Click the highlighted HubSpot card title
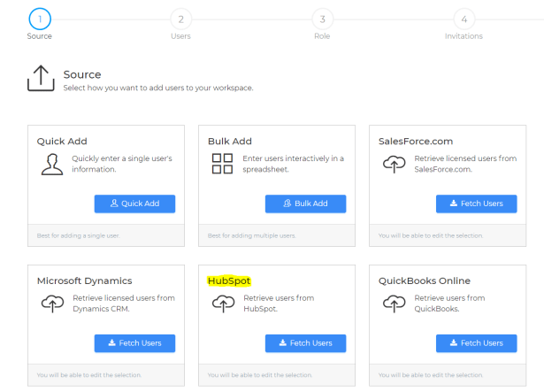Viewport: 544px width, 392px height. click(x=229, y=281)
